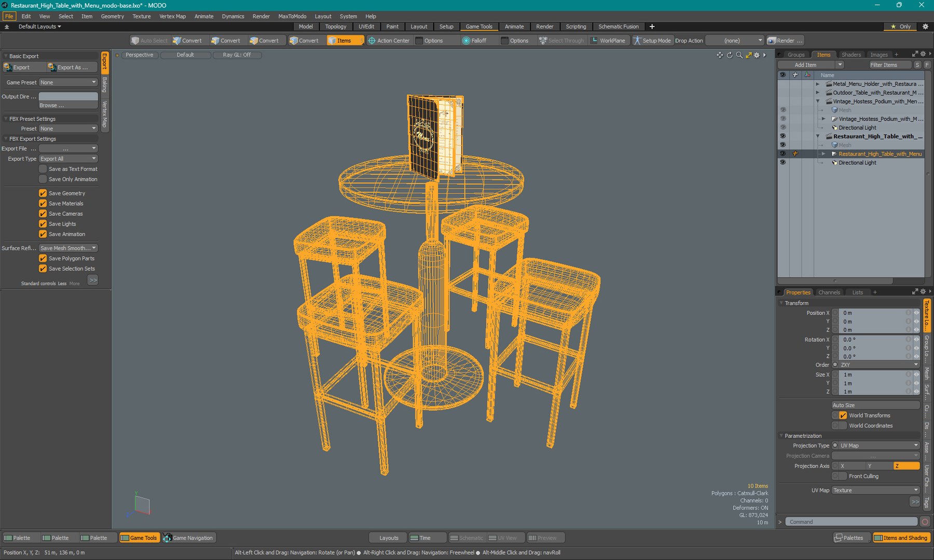Click the Layouts button at bottom
The width and height of the screenshot is (934, 560).
point(389,538)
